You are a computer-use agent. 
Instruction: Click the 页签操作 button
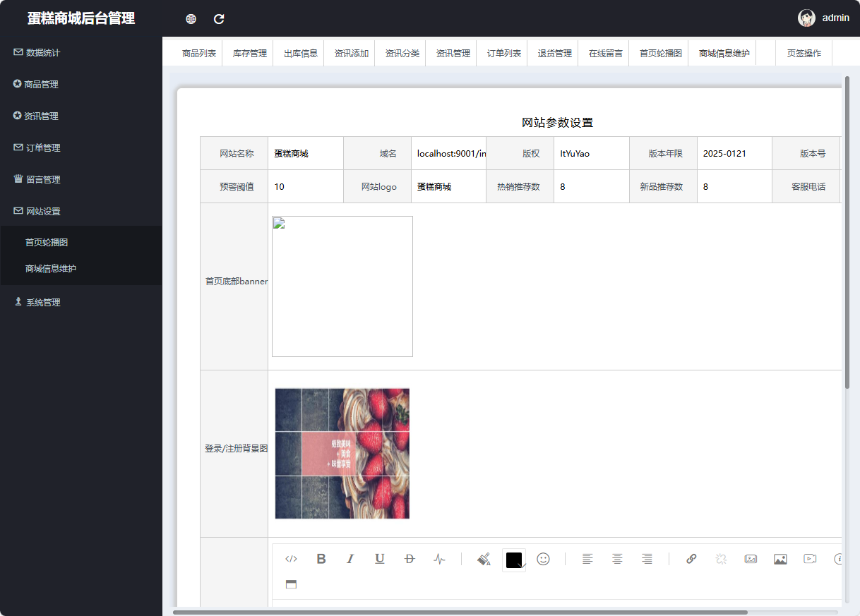(x=804, y=52)
